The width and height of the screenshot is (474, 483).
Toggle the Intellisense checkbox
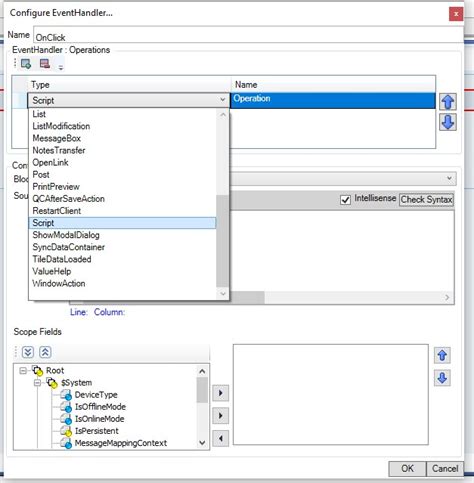point(345,200)
